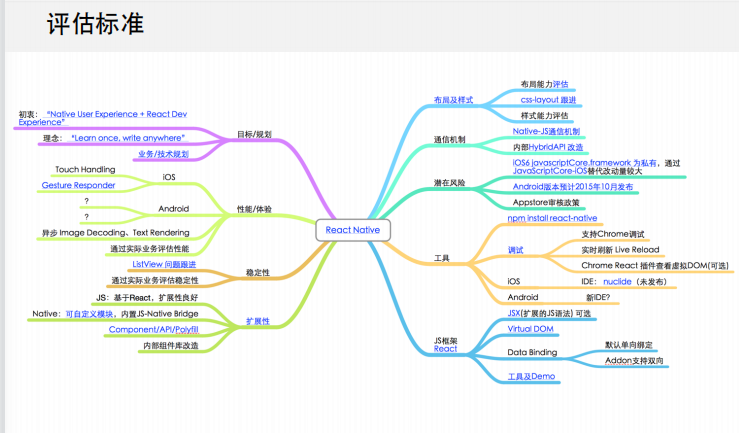739x433 pixels.
Task: Open the iOS6 javascriptCore.framework link
Action: point(584,163)
